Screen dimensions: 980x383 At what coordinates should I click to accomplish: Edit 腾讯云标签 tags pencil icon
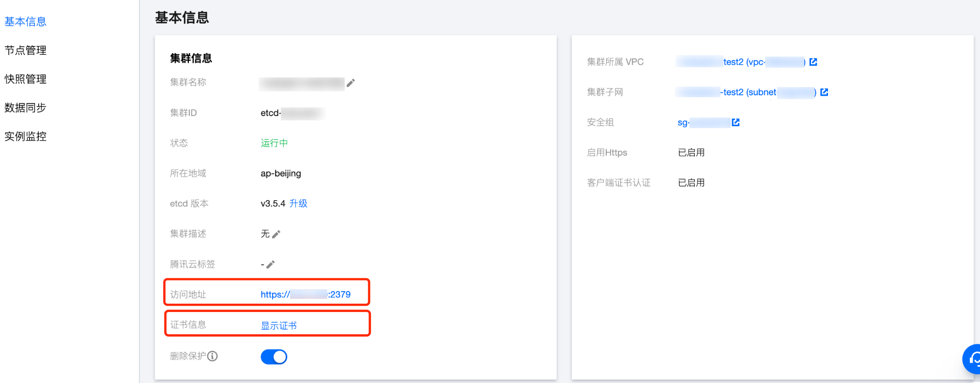[271, 265]
